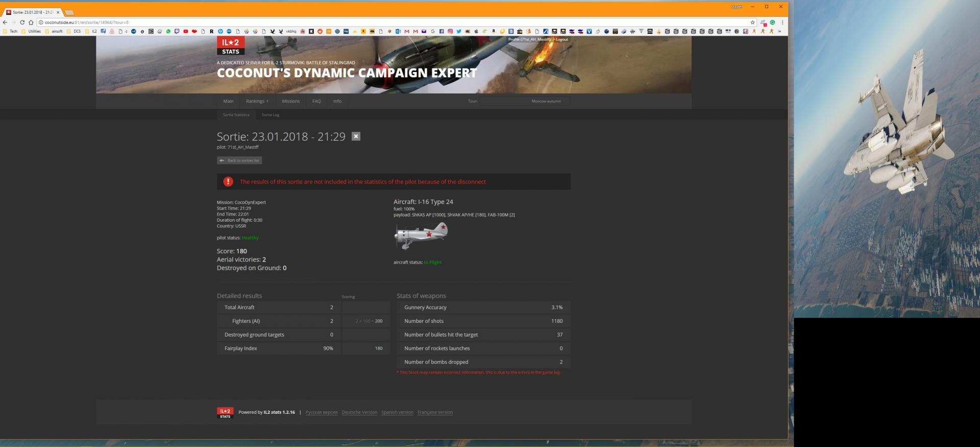The height and width of the screenshot is (447, 980).
Task: Open the browser home page icon
Action: pos(31,22)
